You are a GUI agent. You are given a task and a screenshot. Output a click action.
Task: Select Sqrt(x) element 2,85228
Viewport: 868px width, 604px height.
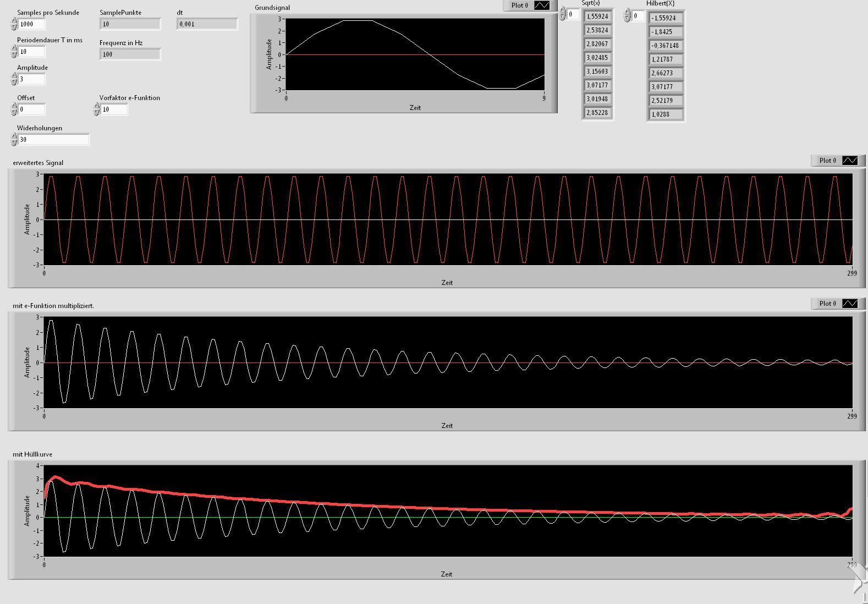[x=597, y=113]
